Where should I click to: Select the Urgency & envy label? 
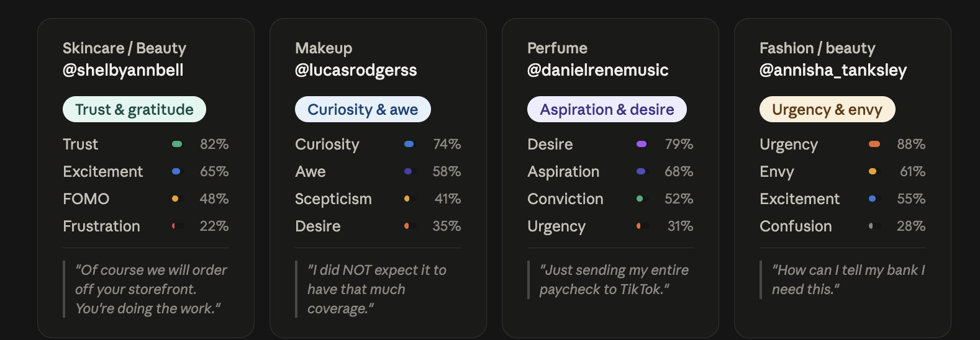click(827, 109)
